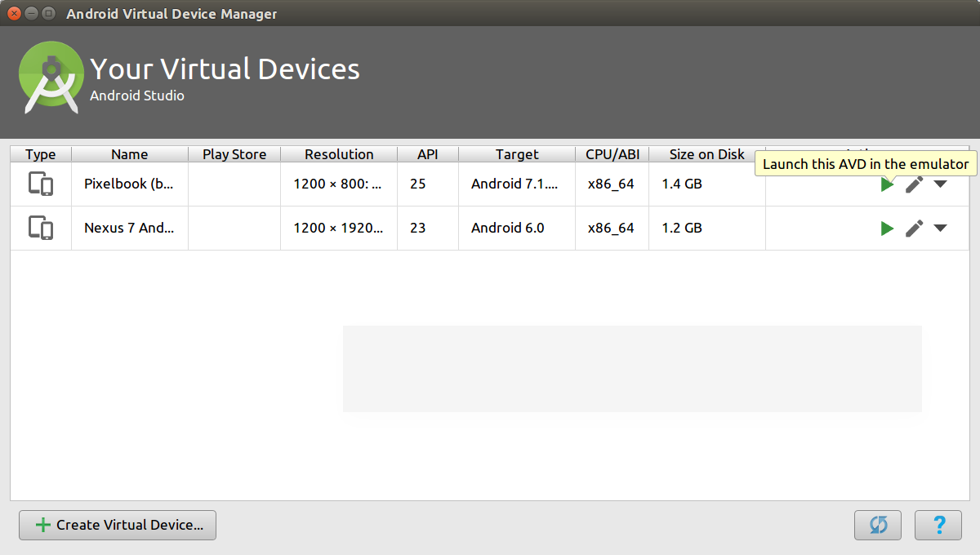Sort by the Play Store column header
980x555 pixels.
pos(234,154)
